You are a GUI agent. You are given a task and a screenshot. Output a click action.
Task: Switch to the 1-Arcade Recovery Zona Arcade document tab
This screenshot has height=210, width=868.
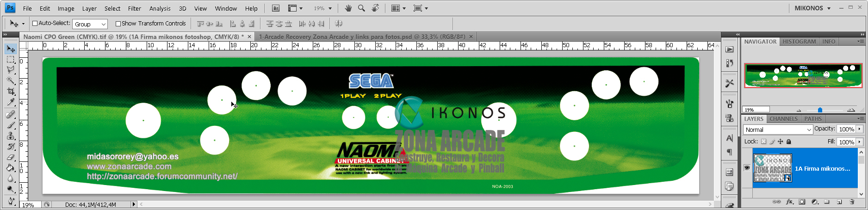click(x=362, y=37)
